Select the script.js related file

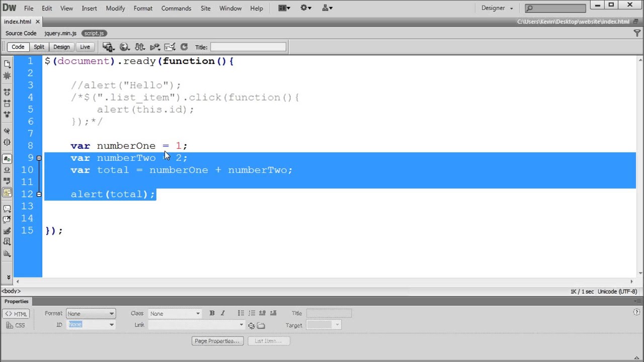coord(94,33)
